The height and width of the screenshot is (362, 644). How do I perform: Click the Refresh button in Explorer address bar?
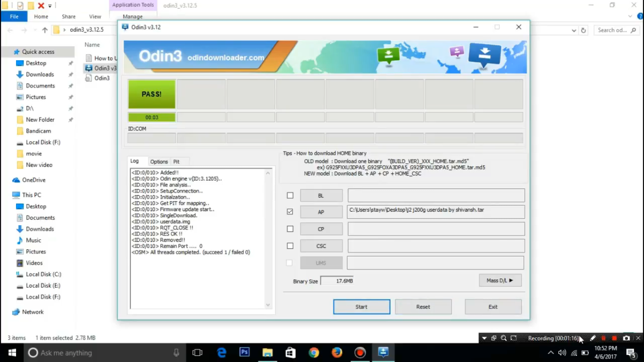coord(583,30)
